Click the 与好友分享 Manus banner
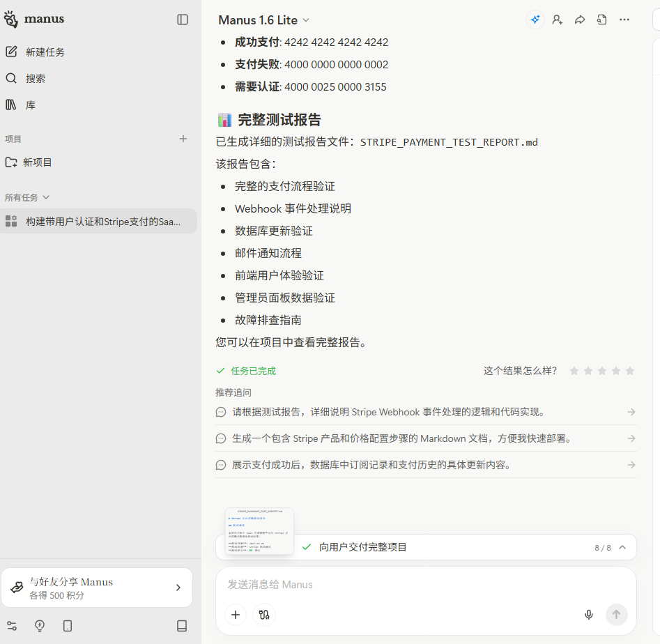This screenshot has height=644, width=660. 97,588
